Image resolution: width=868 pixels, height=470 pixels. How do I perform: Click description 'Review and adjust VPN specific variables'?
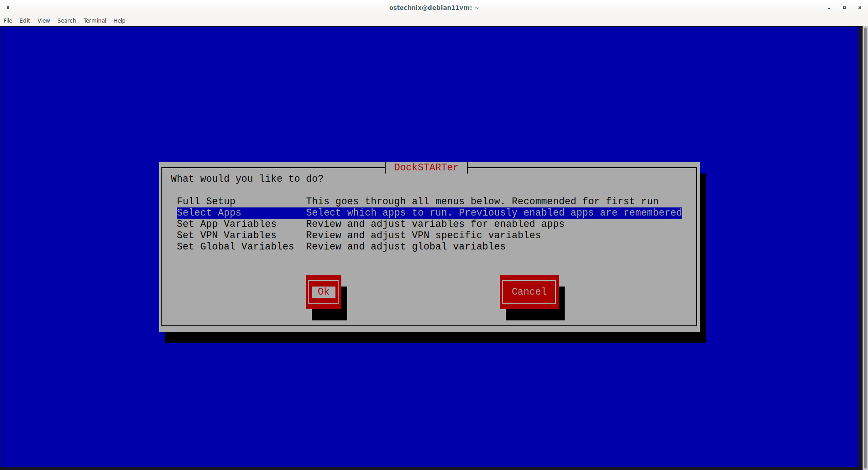424,235
